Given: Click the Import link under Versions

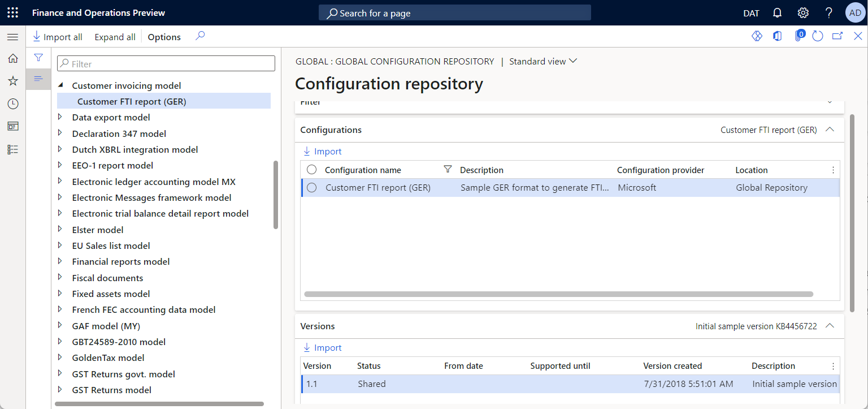Looking at the screenshot, I should (322, 347).
